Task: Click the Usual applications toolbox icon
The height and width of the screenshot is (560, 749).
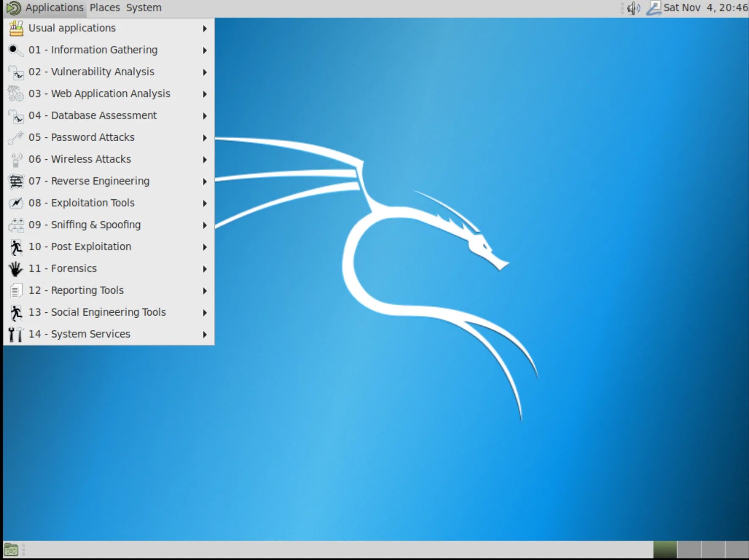Action: coord(16,28)
